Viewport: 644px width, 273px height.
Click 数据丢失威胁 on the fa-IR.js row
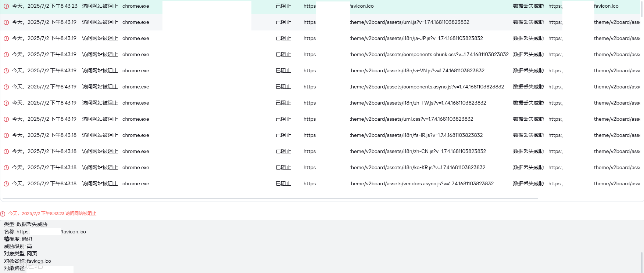(x=529, y=135)
